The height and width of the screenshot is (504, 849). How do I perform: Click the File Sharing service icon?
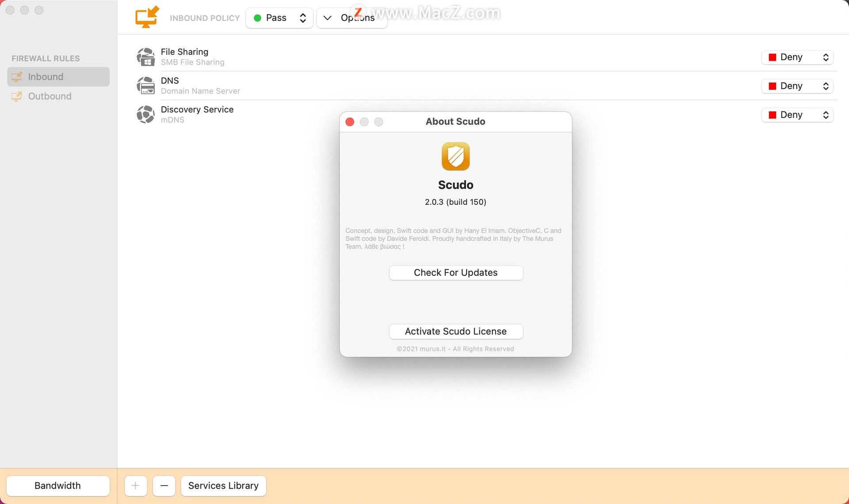(x=145, y=57)
